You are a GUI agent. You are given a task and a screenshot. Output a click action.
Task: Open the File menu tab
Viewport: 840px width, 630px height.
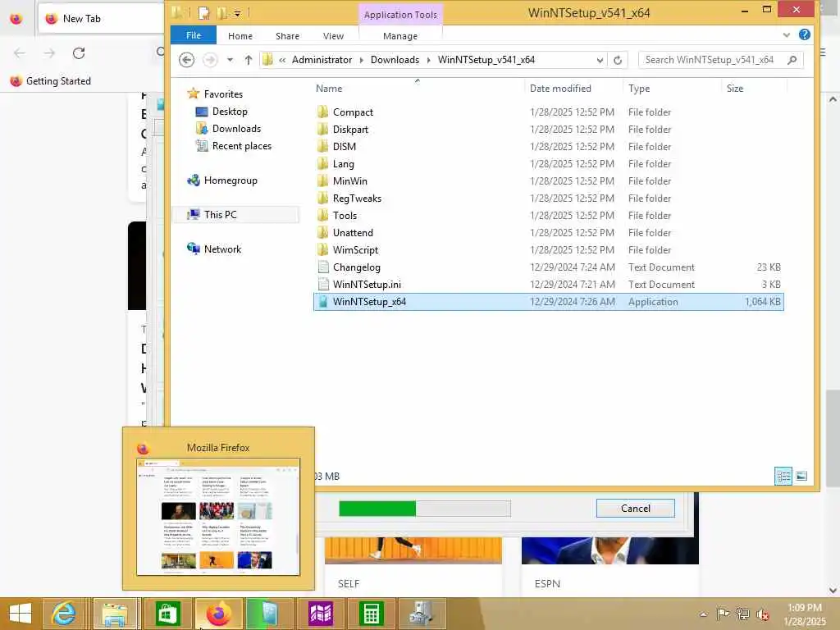[194, 35]
